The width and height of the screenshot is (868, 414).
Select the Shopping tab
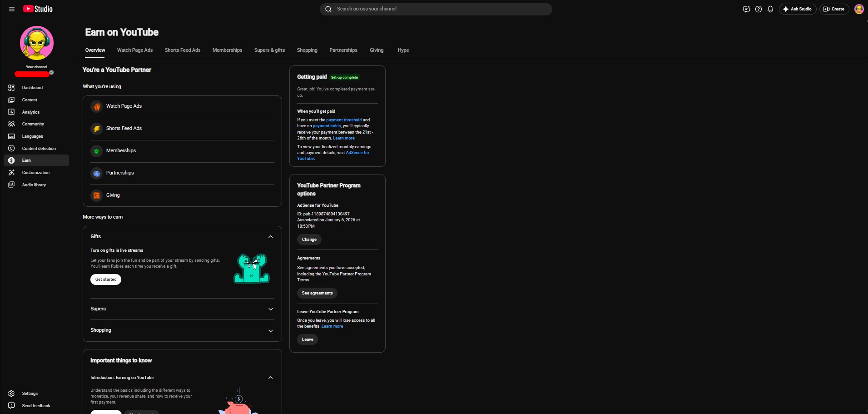[307, 50]
